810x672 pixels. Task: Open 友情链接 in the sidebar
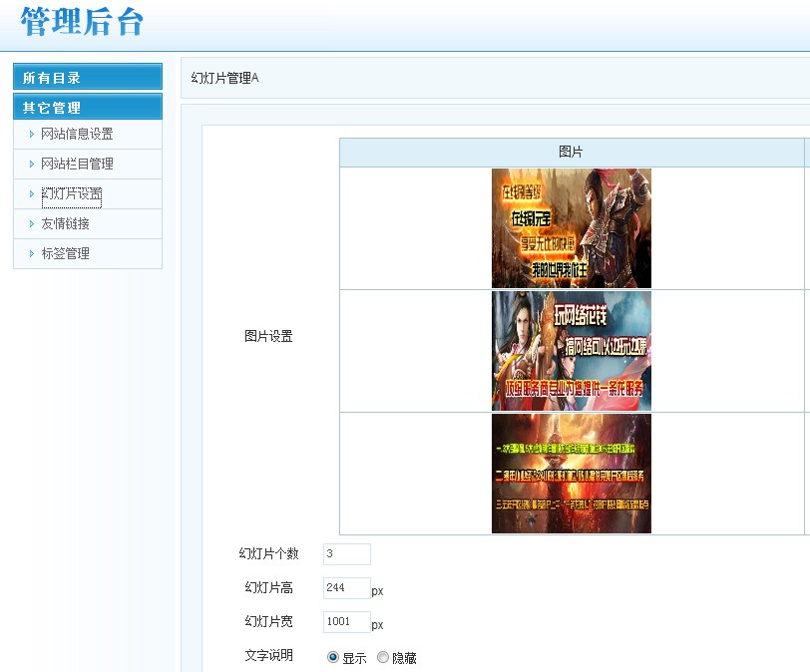click(x=65, y=224)
